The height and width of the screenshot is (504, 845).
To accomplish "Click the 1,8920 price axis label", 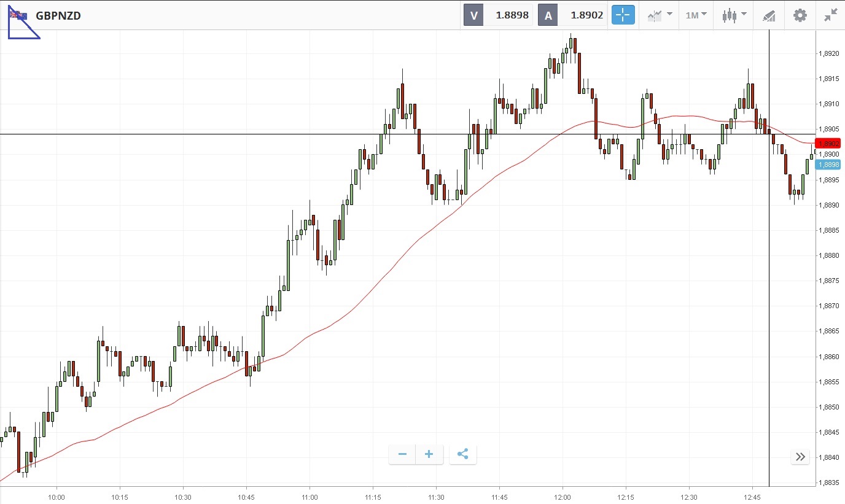I will [828, 53].
